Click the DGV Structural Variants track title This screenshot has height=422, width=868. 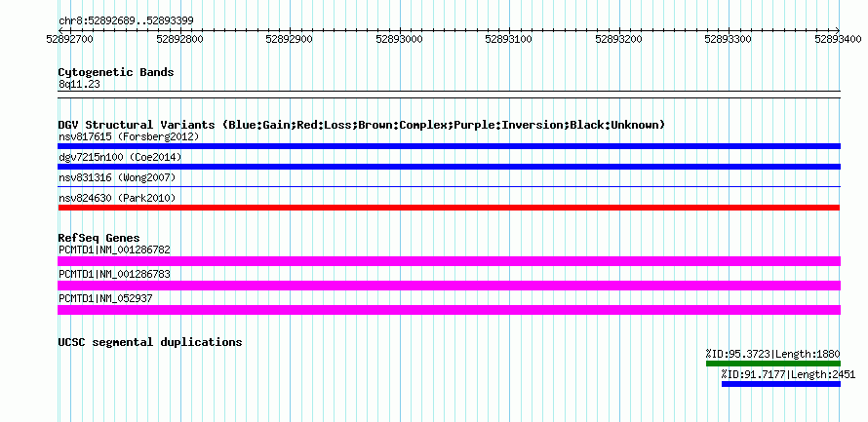362,125
